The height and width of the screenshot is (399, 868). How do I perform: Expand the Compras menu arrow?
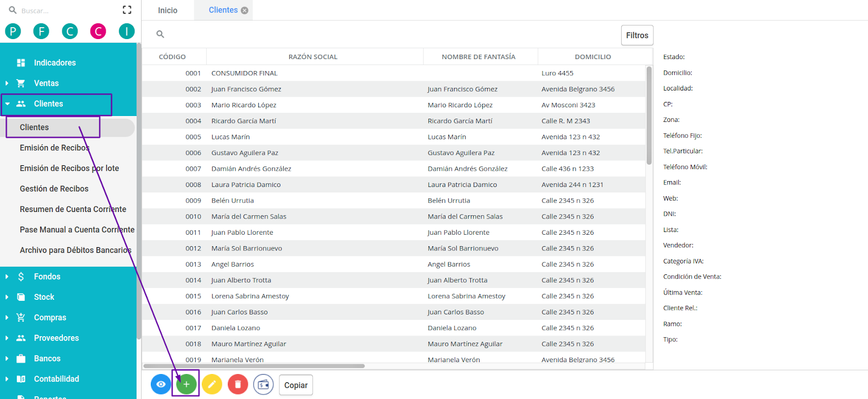pos(7,318)
